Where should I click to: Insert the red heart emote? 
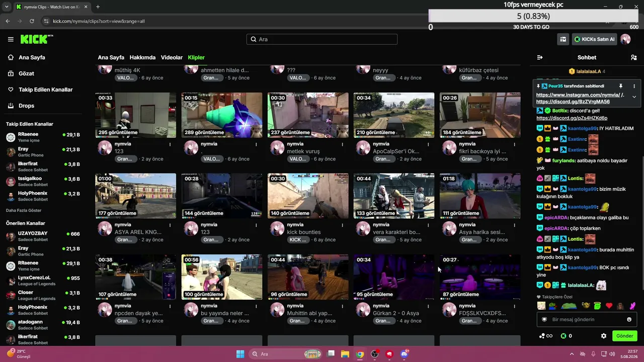[609, 306]
